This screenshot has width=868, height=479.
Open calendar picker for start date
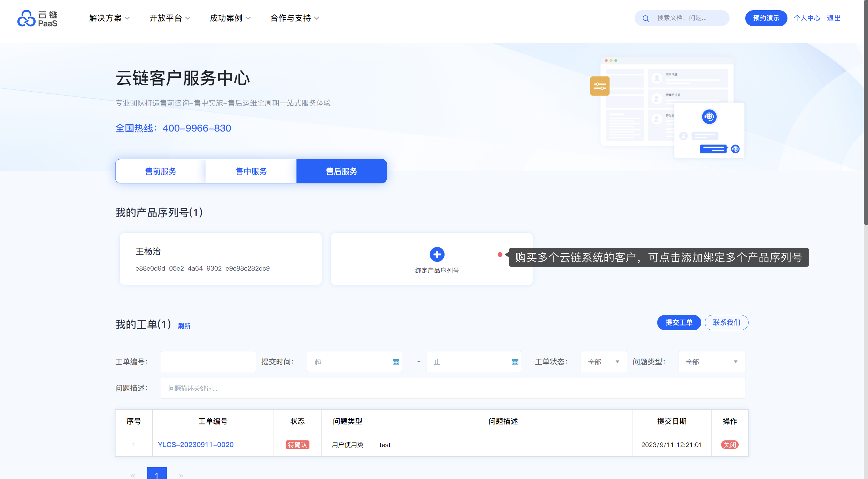396,362
